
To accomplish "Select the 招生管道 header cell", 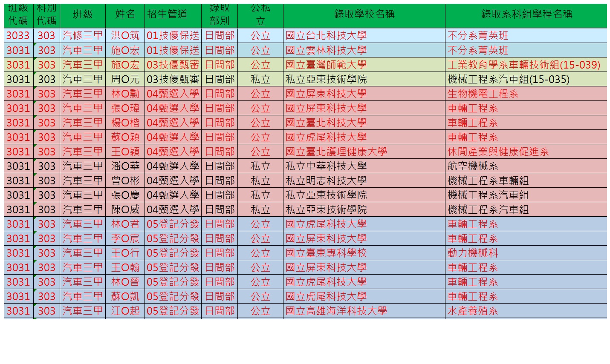I will coord(167,14).
